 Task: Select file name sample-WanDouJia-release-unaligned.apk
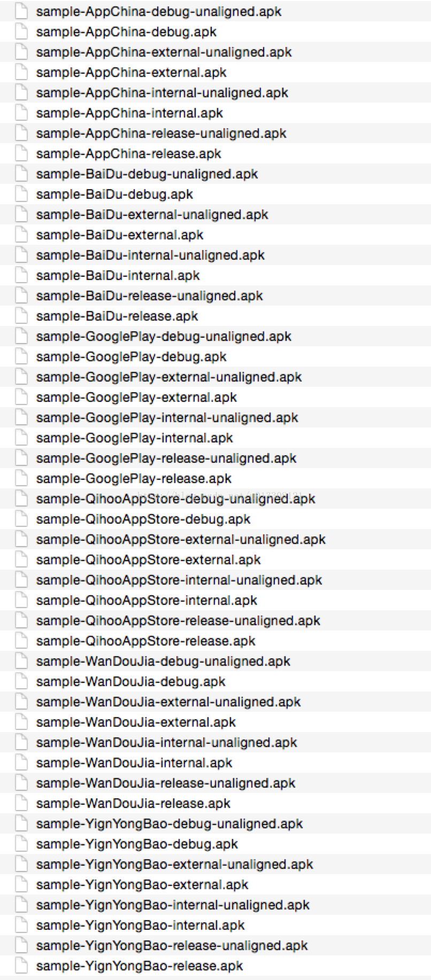click(166, 783)
